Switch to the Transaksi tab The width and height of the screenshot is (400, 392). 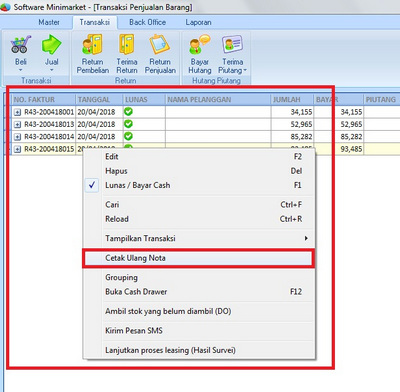click(x=95, y=22)
